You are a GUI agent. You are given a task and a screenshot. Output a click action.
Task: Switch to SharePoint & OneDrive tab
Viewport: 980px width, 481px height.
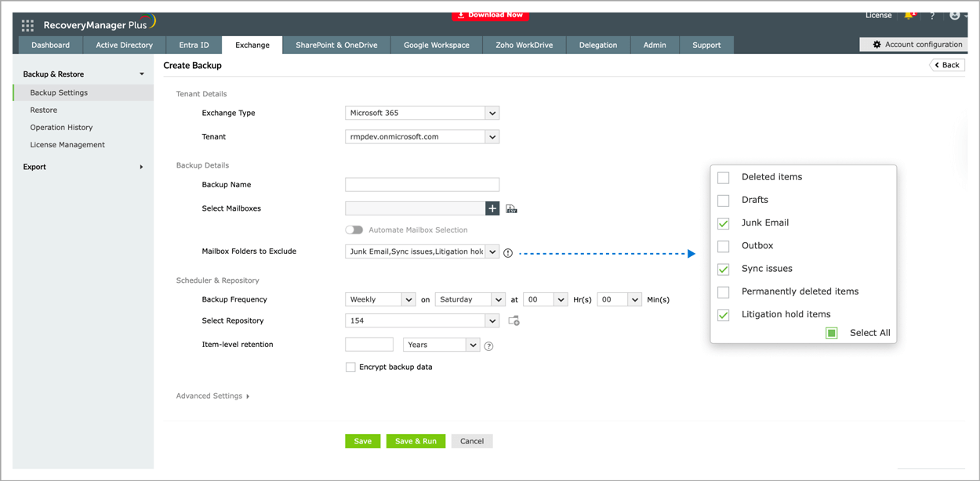tap(336, 45)
